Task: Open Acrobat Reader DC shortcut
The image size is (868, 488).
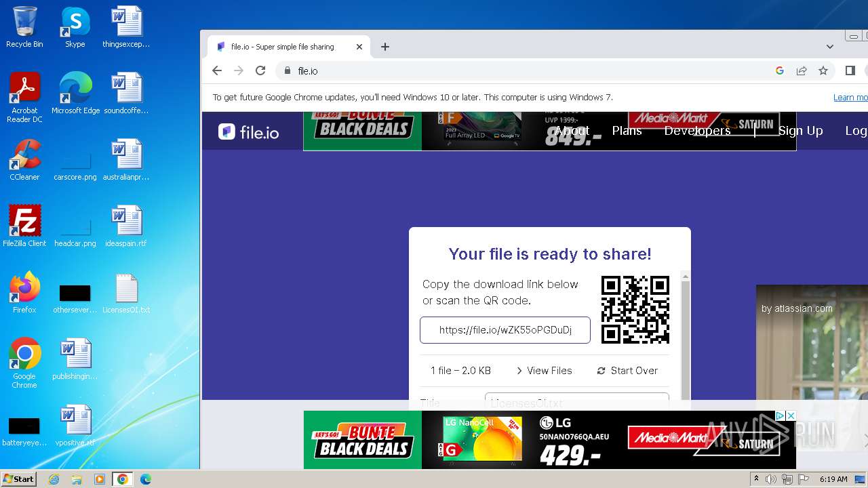Action: [24, 98]
